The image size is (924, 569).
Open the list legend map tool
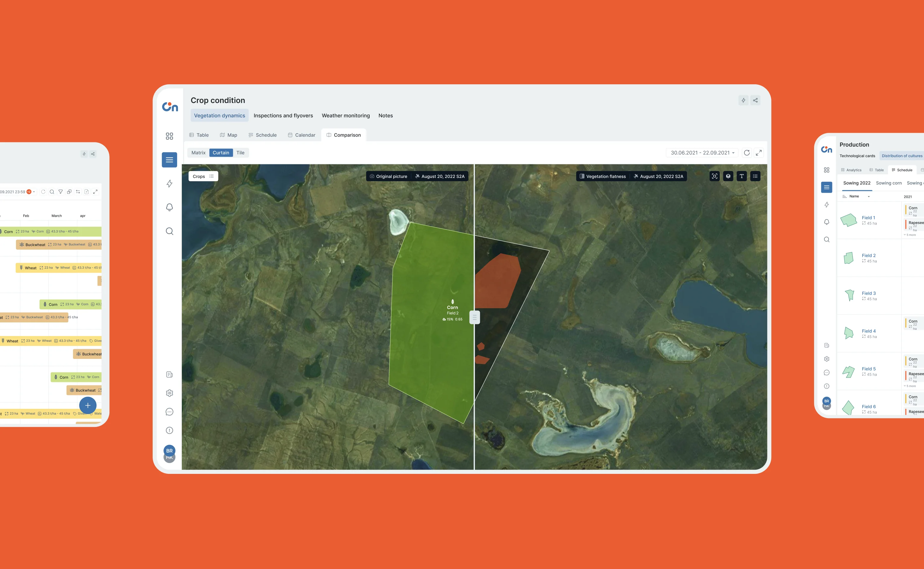(755, 176)
